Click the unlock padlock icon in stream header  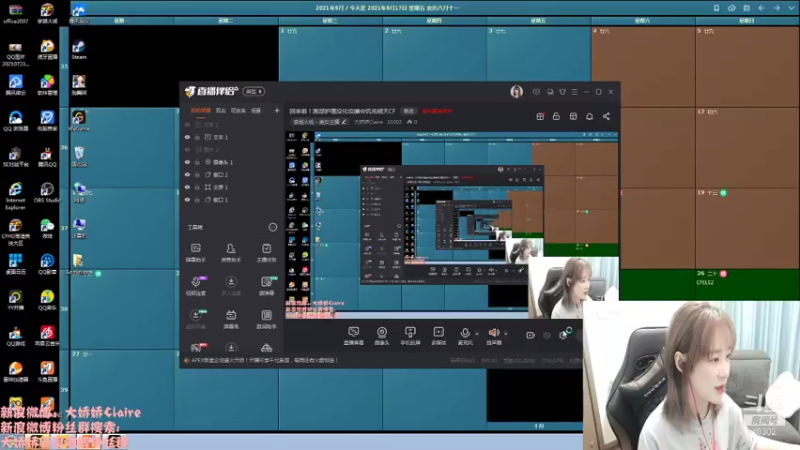coord(556,116)
